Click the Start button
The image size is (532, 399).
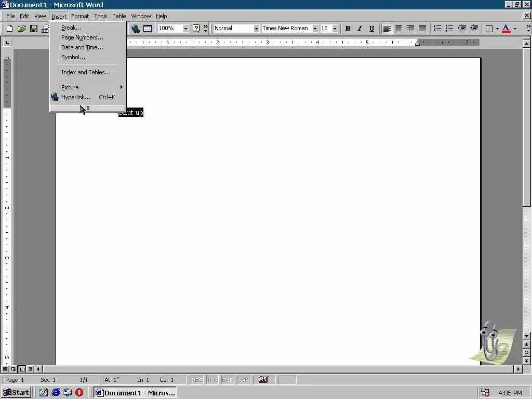point(16,393)
